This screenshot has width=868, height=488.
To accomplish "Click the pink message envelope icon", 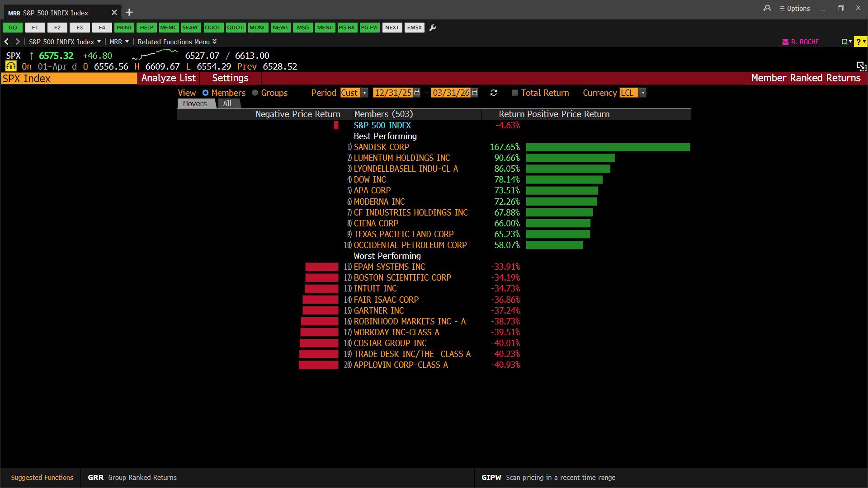I will [x=785, y=42].
